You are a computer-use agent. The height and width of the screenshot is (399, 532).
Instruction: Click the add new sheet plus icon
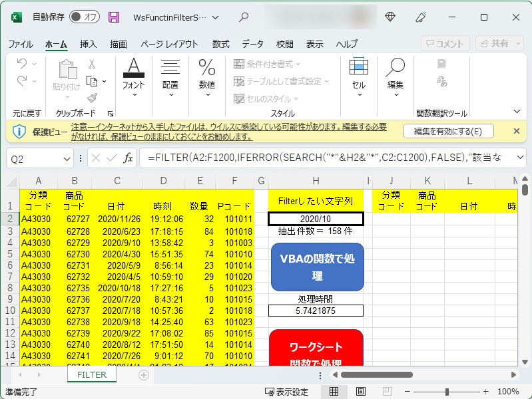[144, 375]
